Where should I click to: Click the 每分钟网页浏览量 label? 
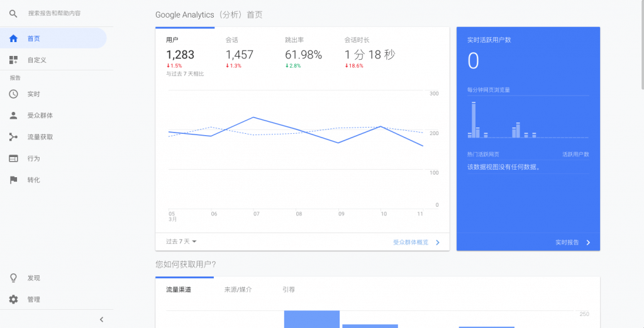[x=489, y=90]
